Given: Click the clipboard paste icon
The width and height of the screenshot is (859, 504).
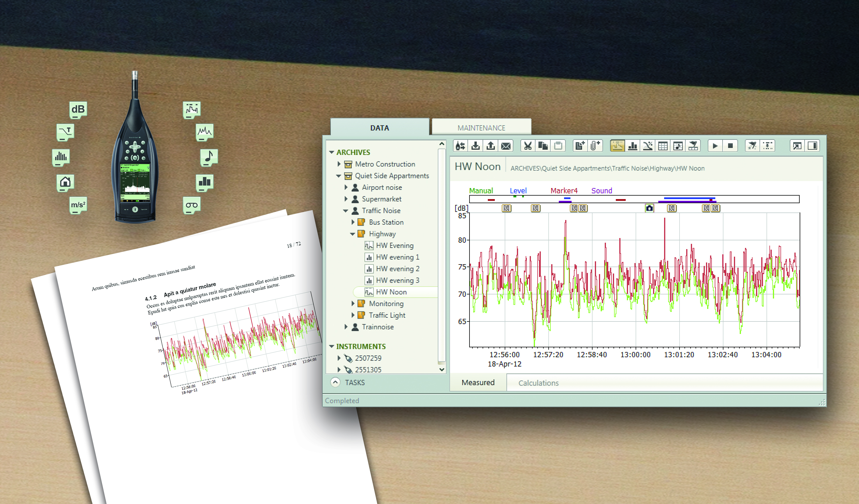Looking at the screenshot, I should click(x=558, y=146).
